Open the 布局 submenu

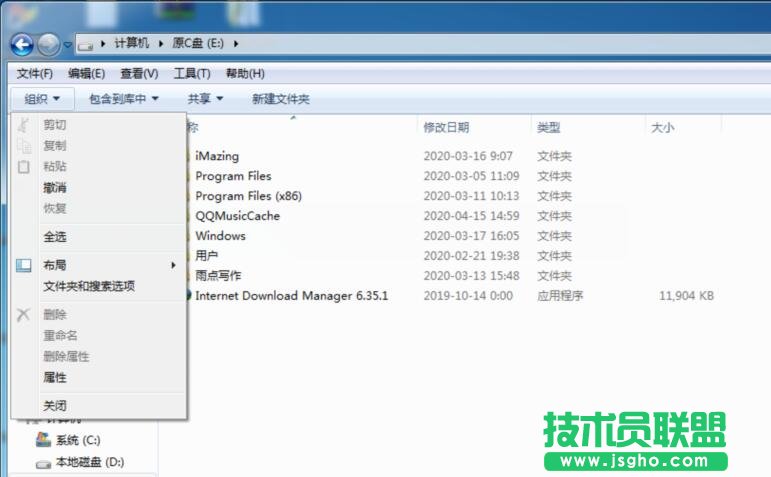pos(112,265)
